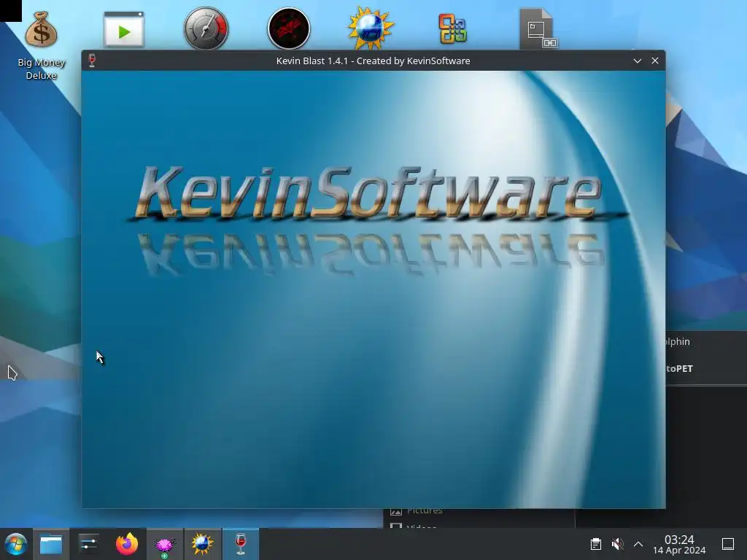Open the Start menu orb on taskbar
This screenshot has height=560, width=747.
click(x=16, y=544)
